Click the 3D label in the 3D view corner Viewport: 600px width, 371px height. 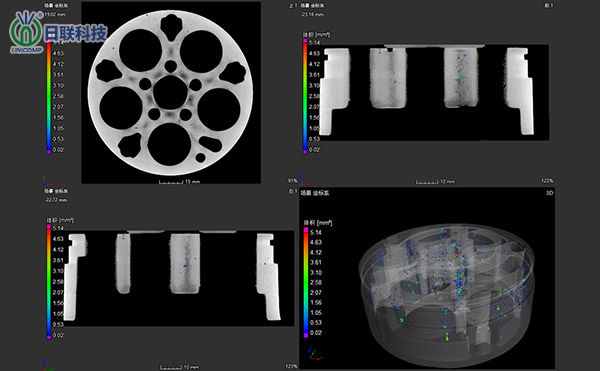coord(549,193)
